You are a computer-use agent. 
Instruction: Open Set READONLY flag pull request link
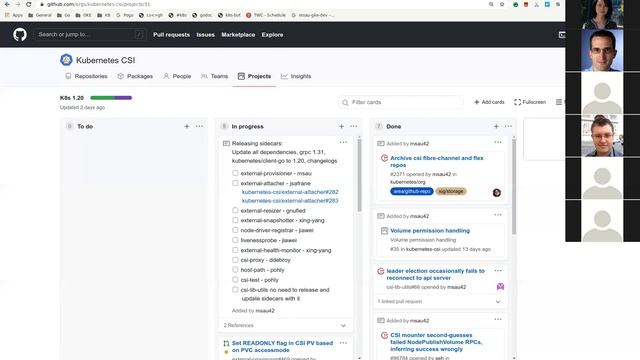282,347
